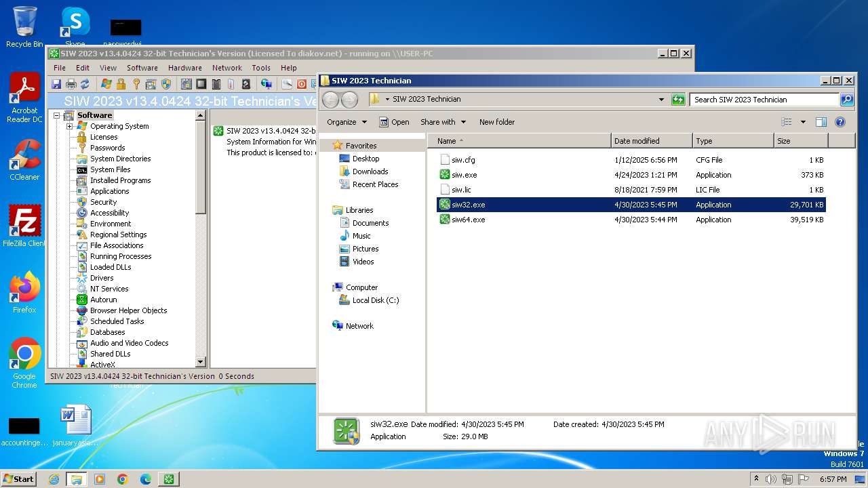The height and width of the screenshot is (488, 868).
Task: Open the address bar history dropdown arrow
Action: (661, 100)
